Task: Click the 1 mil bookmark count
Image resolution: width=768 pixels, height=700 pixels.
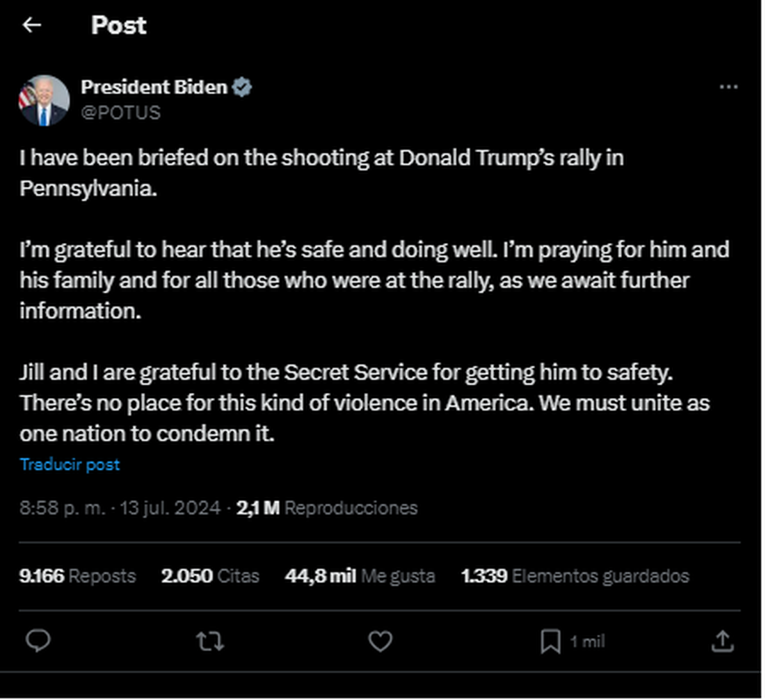Action: tap(587, 641)
